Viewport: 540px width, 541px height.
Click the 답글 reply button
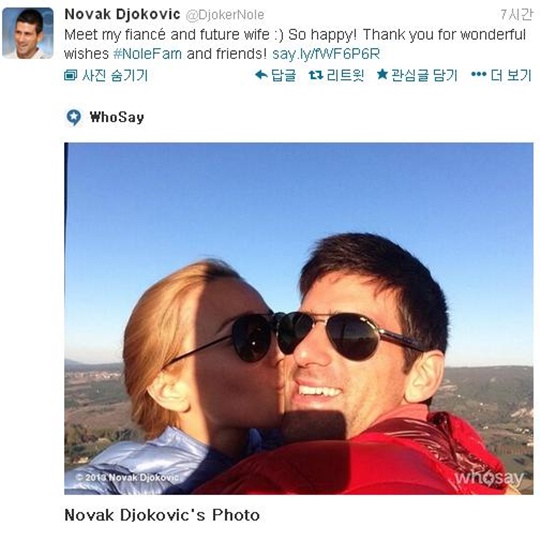point(275,75)
